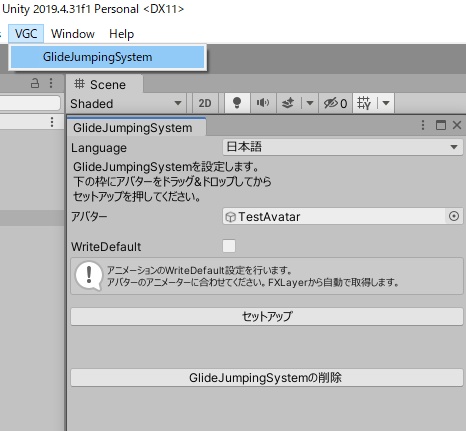Click the TestAvatar object field
466x431 pixels.
coord(334,216)
